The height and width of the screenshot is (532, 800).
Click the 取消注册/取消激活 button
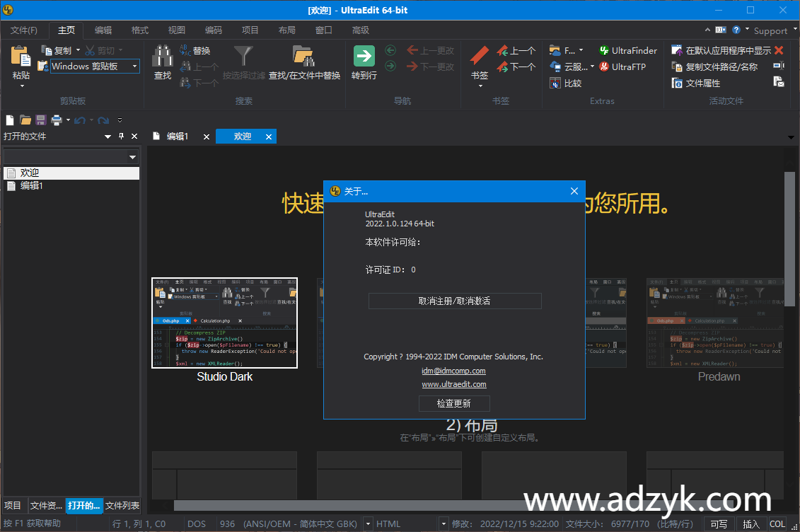pos(455,301)
